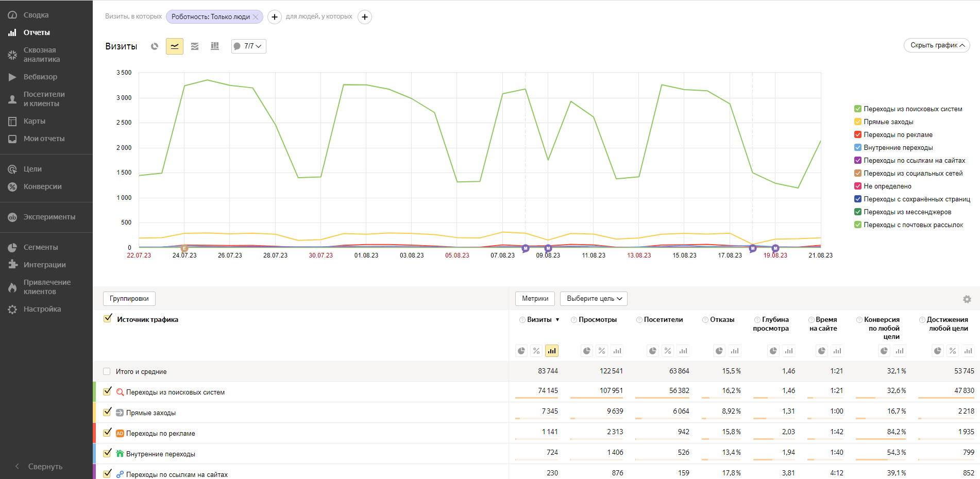Screen dimensions: 980x479
Task: Click Отказы column header
Action: click(722, 320)
